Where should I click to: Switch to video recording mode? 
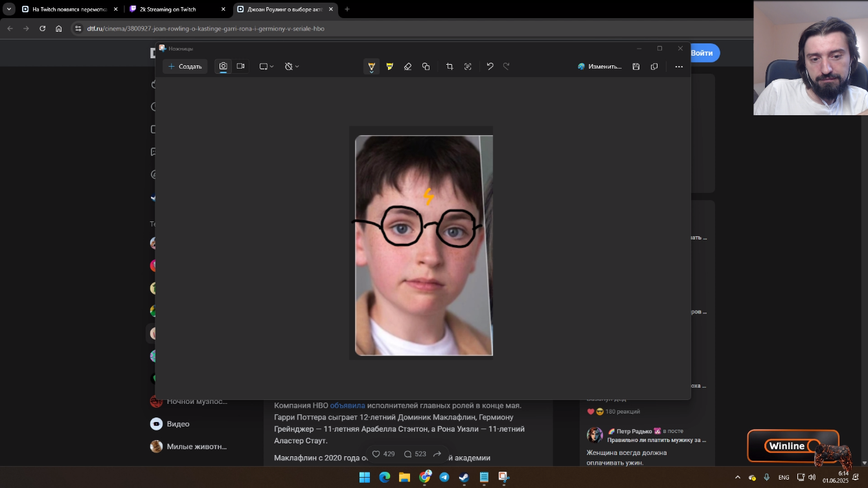(x=240, y=67)
